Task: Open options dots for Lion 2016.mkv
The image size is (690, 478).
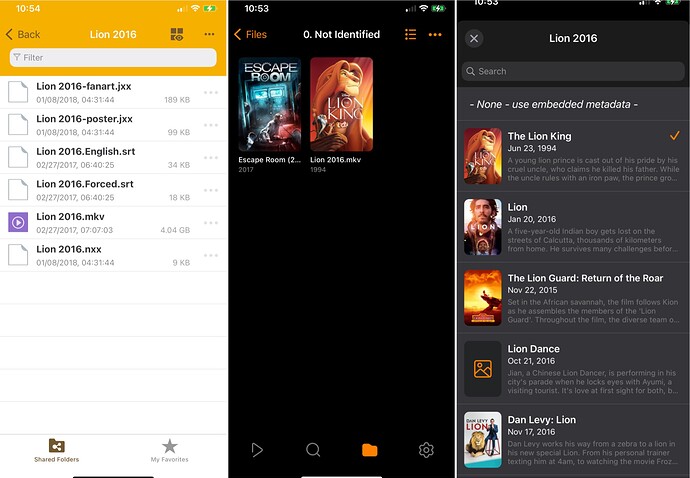Action: (x=211, y=223)
